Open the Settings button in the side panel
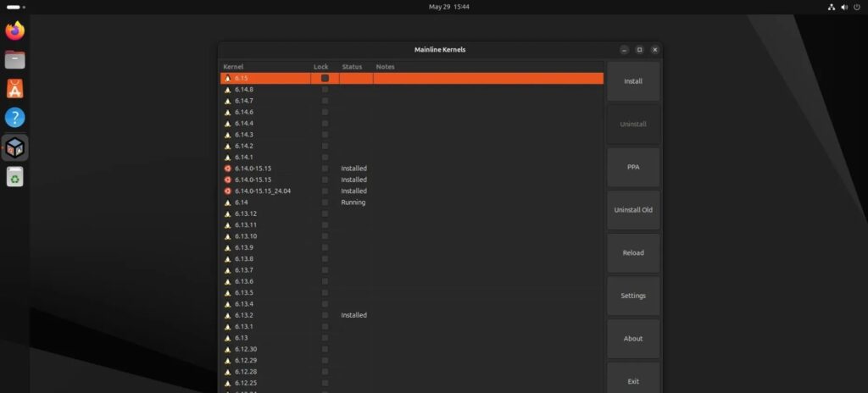 [x=633, y=296]
